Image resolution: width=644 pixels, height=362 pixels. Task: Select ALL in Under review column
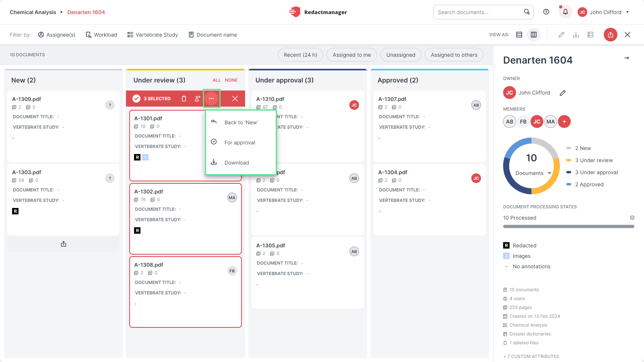pyautogui.click(x=217, y=80)
